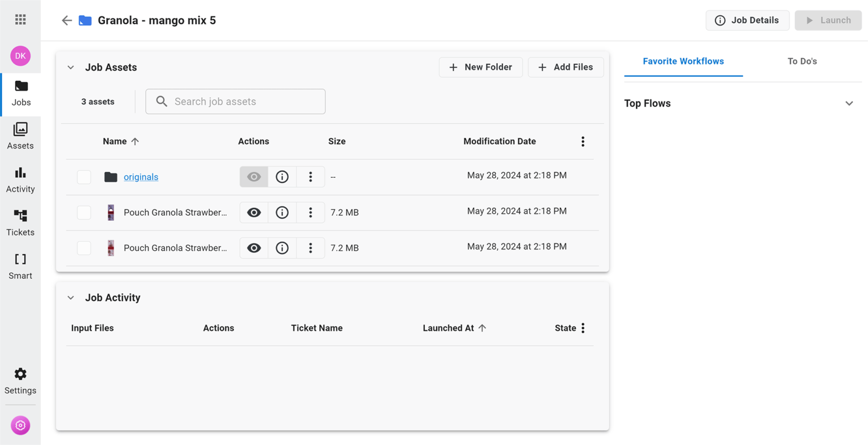Open the Smart section in sidebar

click(x=20, y=267)
